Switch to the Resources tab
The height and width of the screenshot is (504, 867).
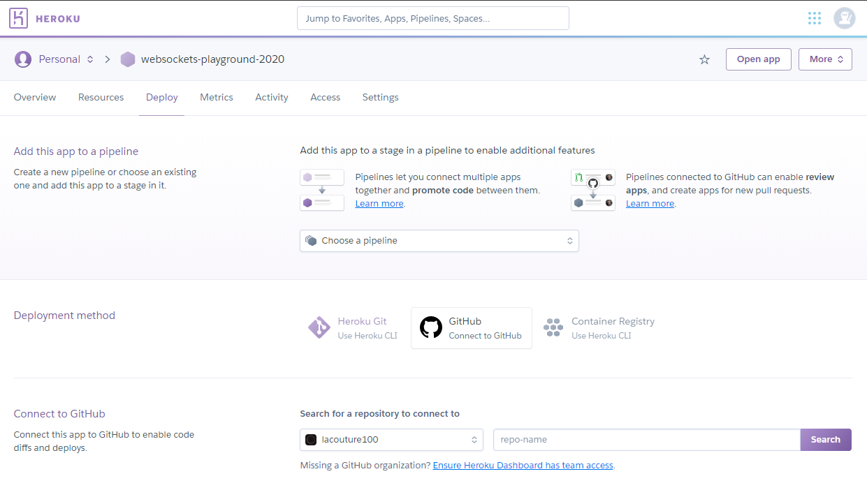101,98
